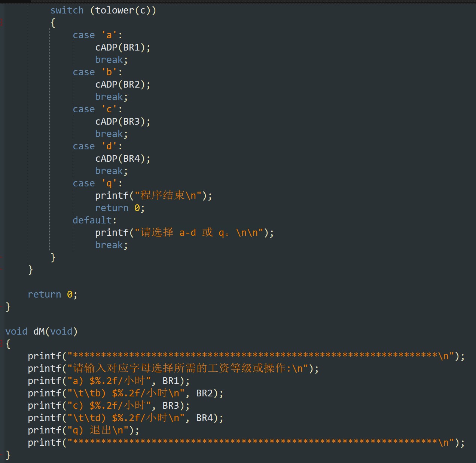Click the break; directly under cADP(BR1);
Image resolution: width=476 pixels, height=463 pixels.
coord(112,60)
